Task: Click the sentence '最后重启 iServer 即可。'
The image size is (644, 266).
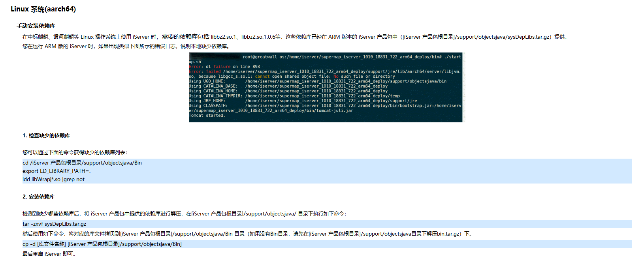Action: 49,254
